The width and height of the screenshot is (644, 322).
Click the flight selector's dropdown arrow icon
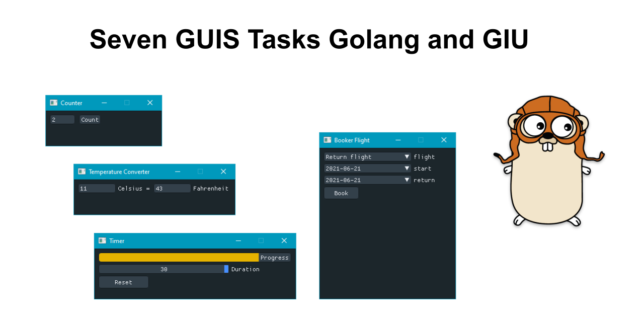pos(407,156)
